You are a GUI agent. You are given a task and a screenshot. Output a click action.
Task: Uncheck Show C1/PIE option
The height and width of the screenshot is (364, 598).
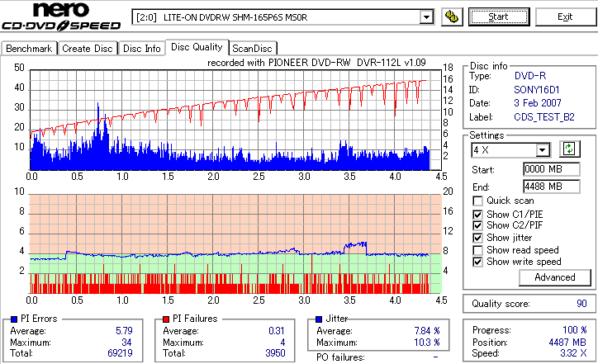click(477, 215)
